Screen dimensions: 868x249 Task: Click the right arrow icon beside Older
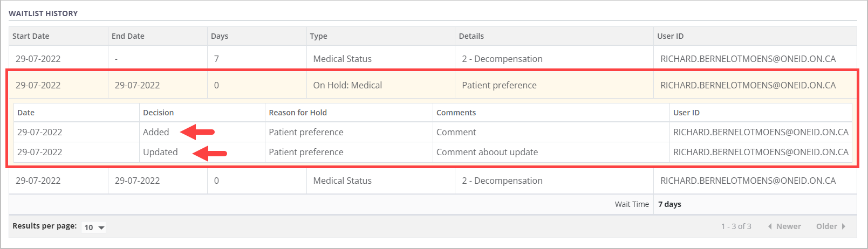(x=844, y=226)
